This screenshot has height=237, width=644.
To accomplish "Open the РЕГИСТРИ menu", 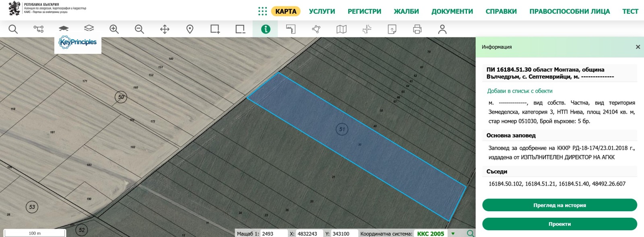I will pyautogui.click(x=364, y=11).
